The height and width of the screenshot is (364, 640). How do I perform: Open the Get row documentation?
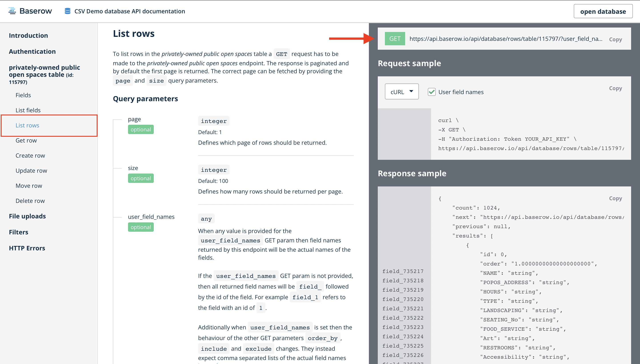26,140
